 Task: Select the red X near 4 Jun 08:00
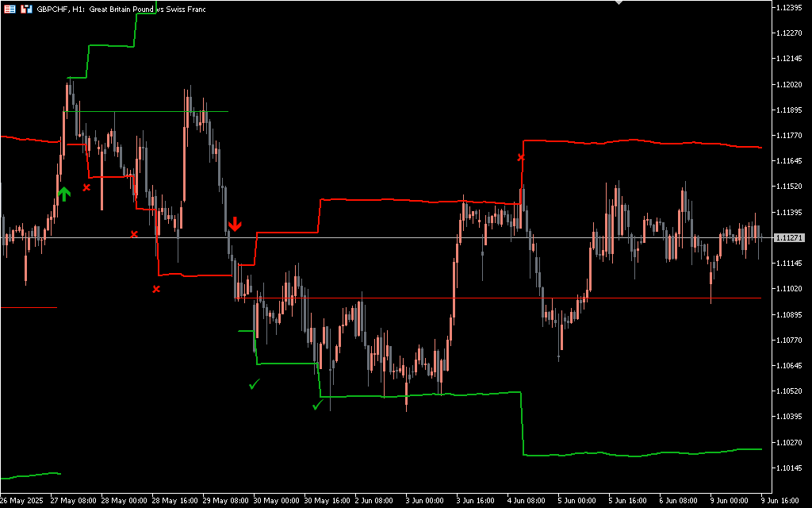pos(521,158)
